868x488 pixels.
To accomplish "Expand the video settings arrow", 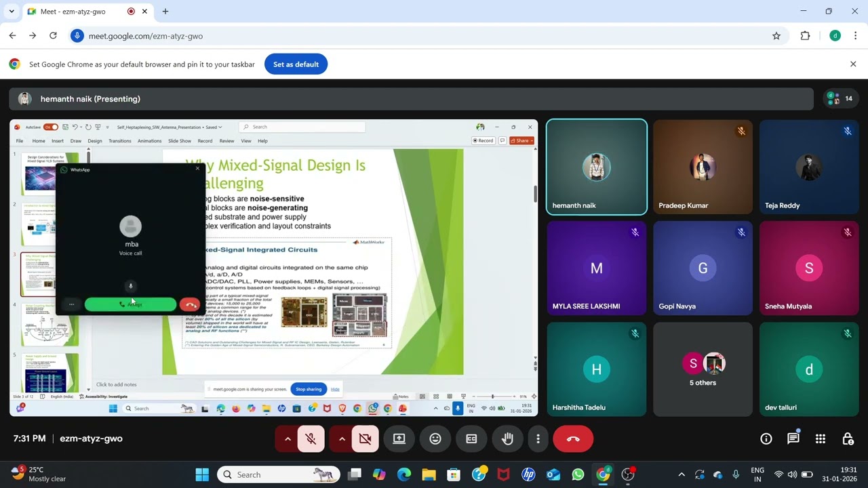I will [x=342, y=439].
